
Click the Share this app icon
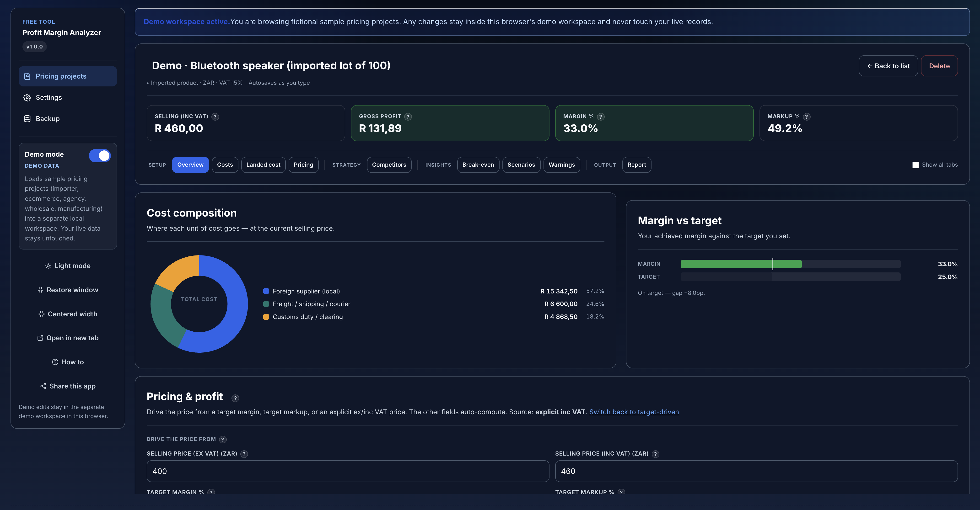pyautogui.click(x=43, y=386)
